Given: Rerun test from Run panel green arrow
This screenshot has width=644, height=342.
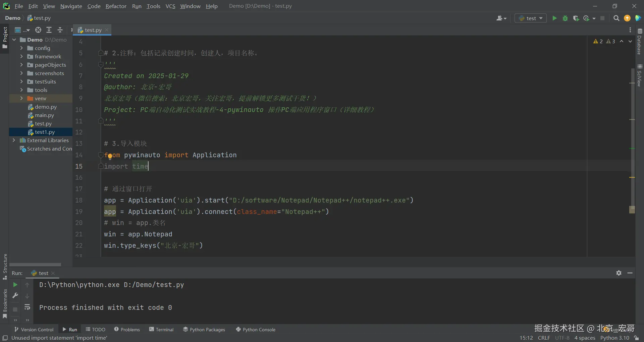Looking at the screenshot, I should (x=15, y=285).
